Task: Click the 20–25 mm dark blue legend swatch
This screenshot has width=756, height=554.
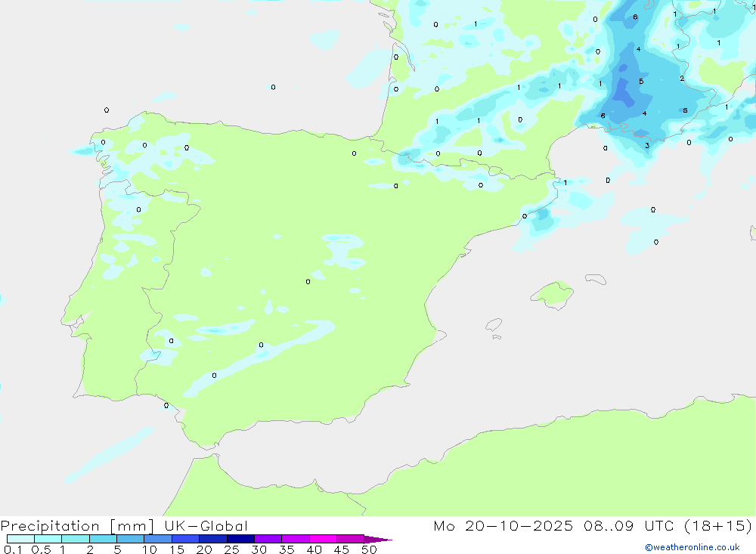Action: pos(213,539)
